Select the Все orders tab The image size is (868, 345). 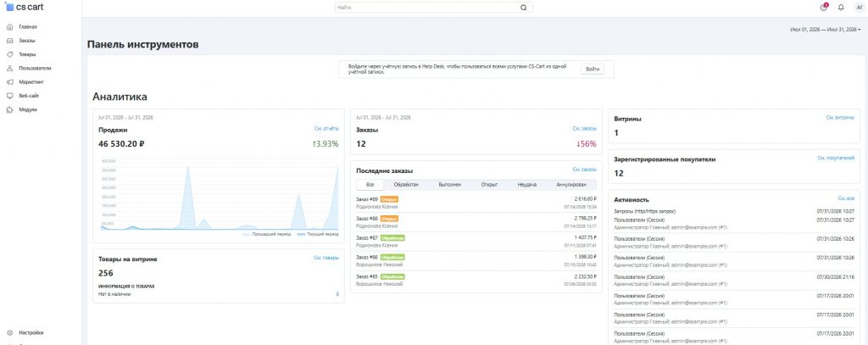(x=370, y=185)
